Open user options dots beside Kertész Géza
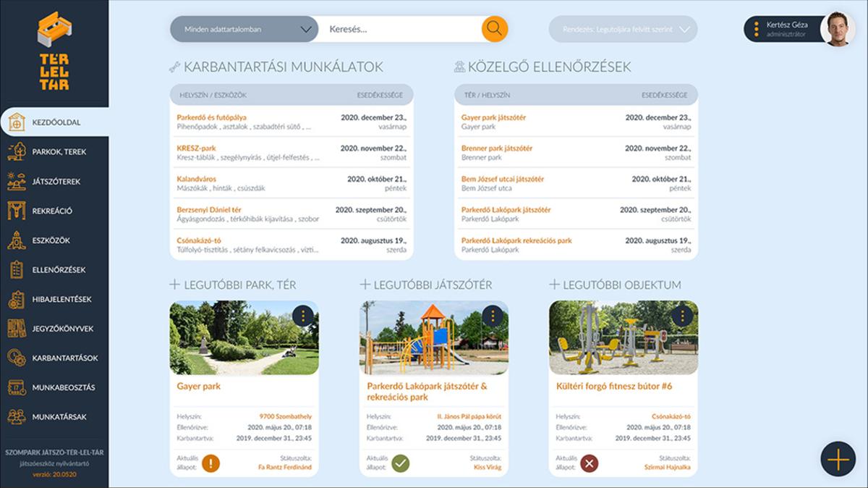 click(x=757, y=29)
